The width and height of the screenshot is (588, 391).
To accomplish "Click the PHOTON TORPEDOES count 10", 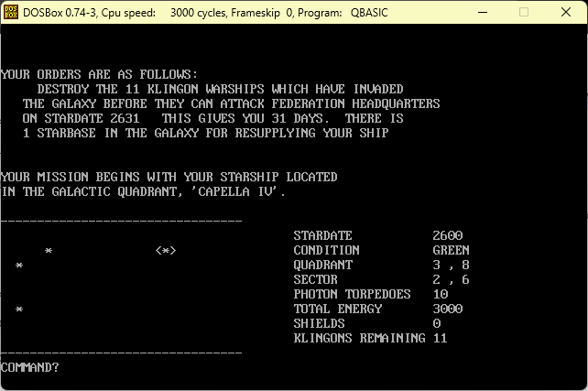I will (441, 294).
